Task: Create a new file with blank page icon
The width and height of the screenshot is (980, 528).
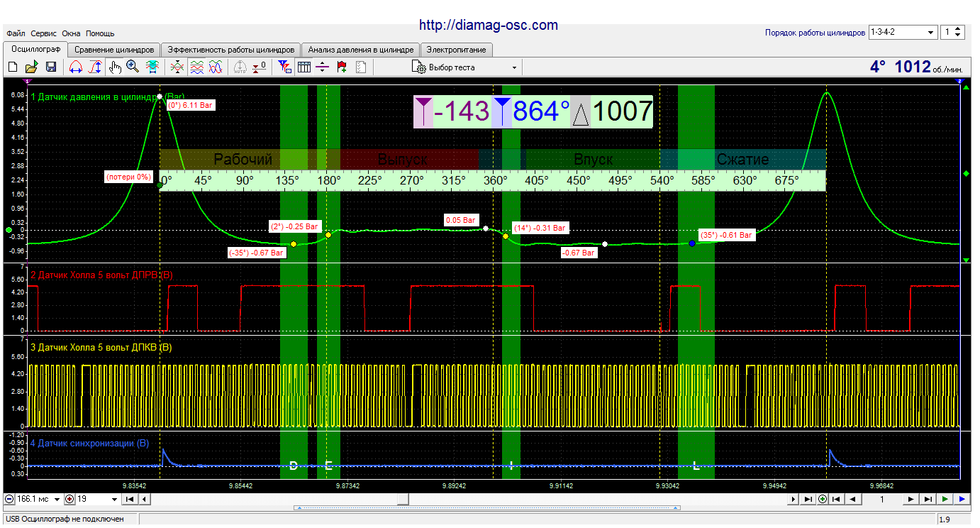Action: click(x=13, y=67)
